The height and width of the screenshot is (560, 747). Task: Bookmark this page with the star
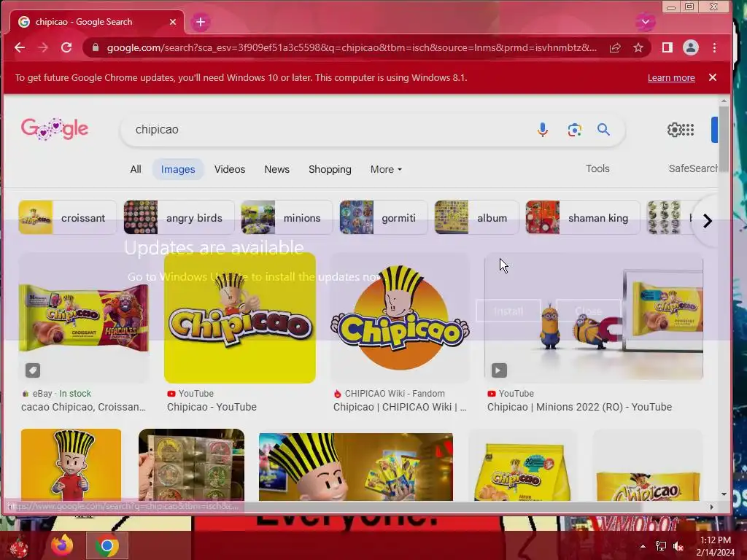tap(638, 47)
